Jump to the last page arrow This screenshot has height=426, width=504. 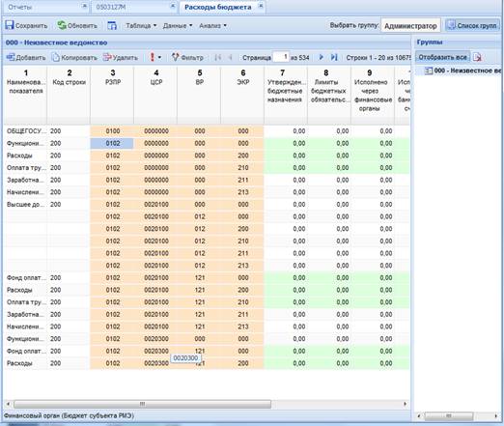tap(334, 57)
